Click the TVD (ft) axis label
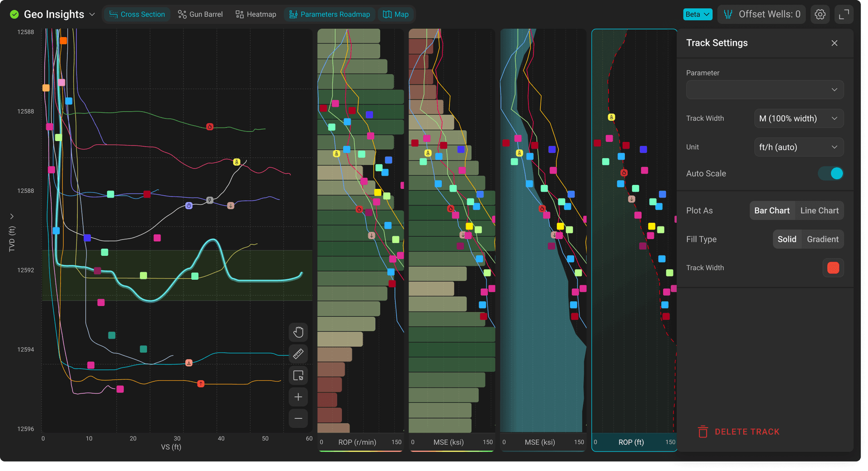The width and height of the screenshot is (868, 471). tap(12, 239)
